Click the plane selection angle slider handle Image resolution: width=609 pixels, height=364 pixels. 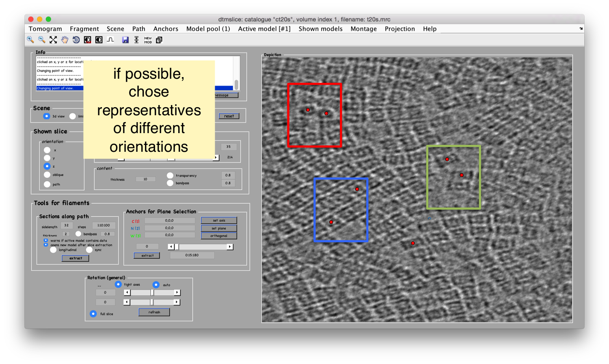(177, 247)
